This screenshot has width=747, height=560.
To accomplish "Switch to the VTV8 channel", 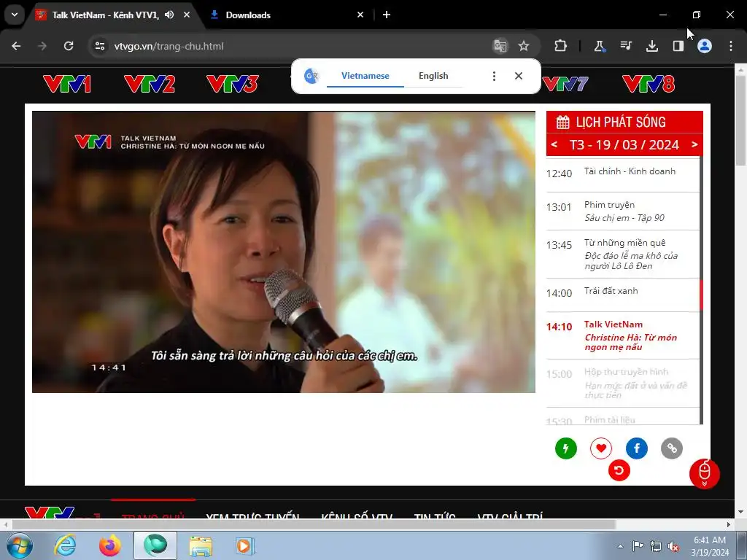I will tap(649, 85).
